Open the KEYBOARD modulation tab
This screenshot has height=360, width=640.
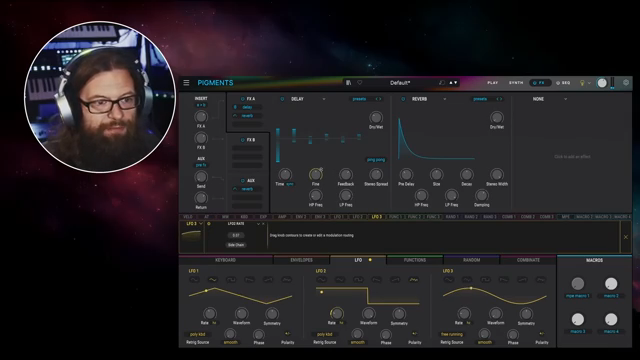(x=225, y=260)
